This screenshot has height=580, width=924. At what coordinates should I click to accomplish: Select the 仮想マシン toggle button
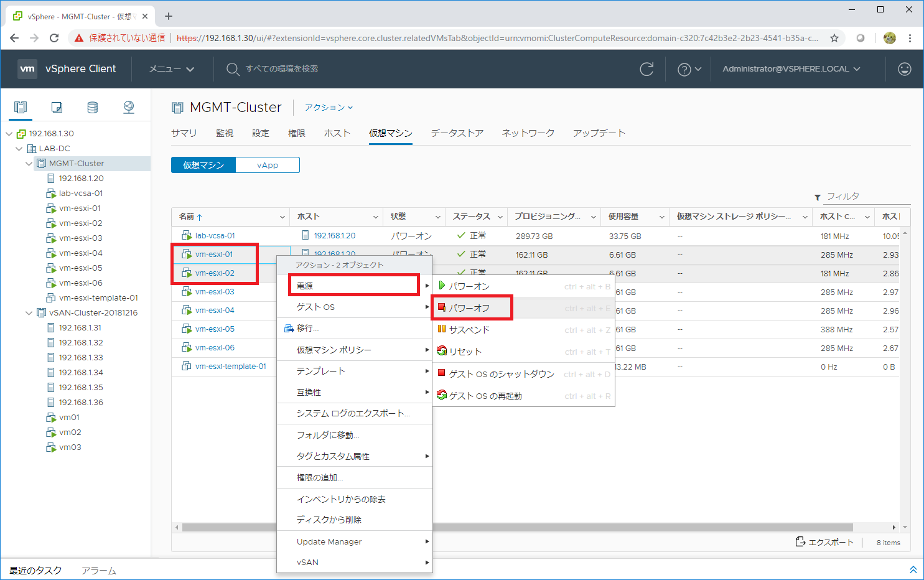pos(203,165)
